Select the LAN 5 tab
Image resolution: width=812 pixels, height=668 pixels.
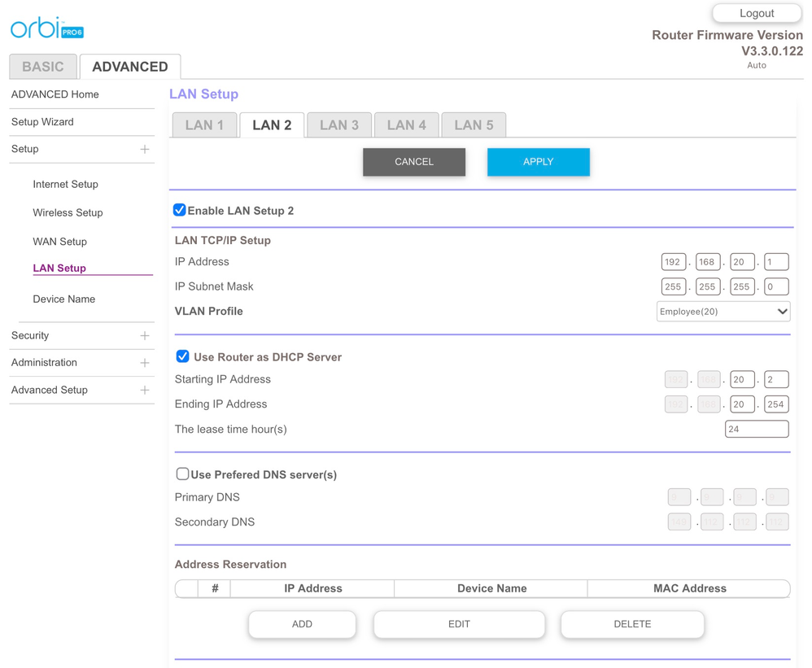[474, 125]
